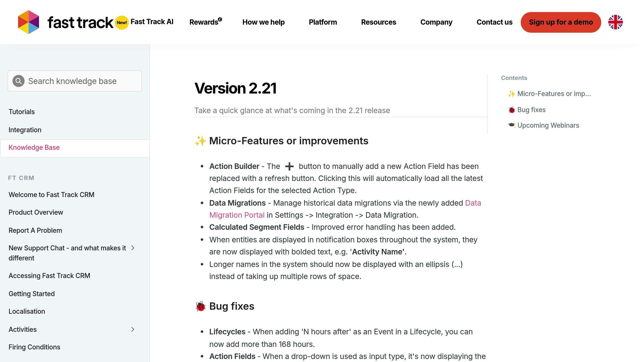Open the Firing Conditions sidebar page
Viewport: 644px width, 362px height.
point(34,347)
